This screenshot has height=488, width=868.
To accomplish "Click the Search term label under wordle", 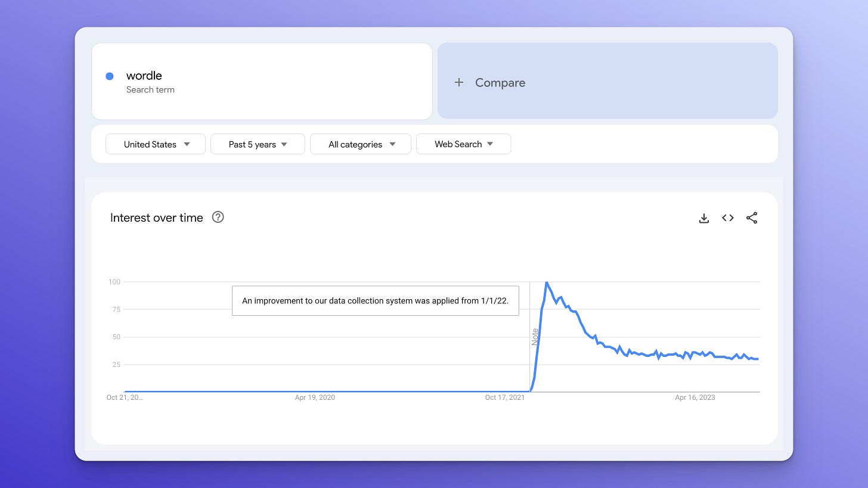I will (x=150, y=90).
